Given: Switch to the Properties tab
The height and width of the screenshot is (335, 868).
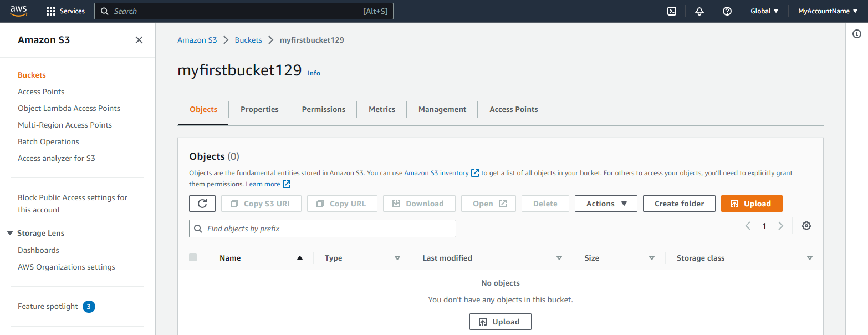Looking at the screenshot, I should click(x=259, y=109).
